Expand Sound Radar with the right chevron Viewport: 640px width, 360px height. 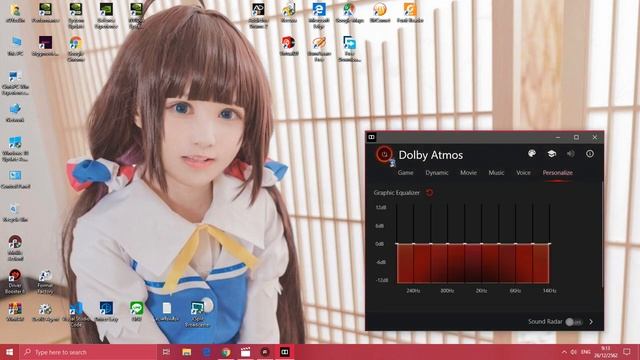pos(591,322)
